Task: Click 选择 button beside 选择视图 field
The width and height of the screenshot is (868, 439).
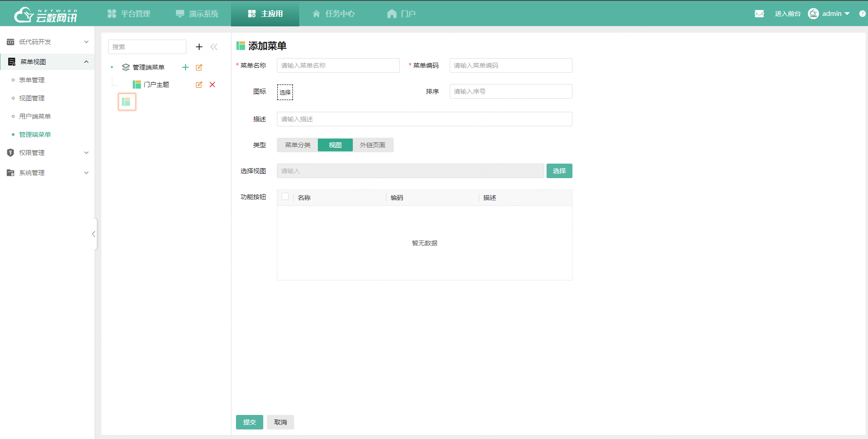Action: click(559, 171)
